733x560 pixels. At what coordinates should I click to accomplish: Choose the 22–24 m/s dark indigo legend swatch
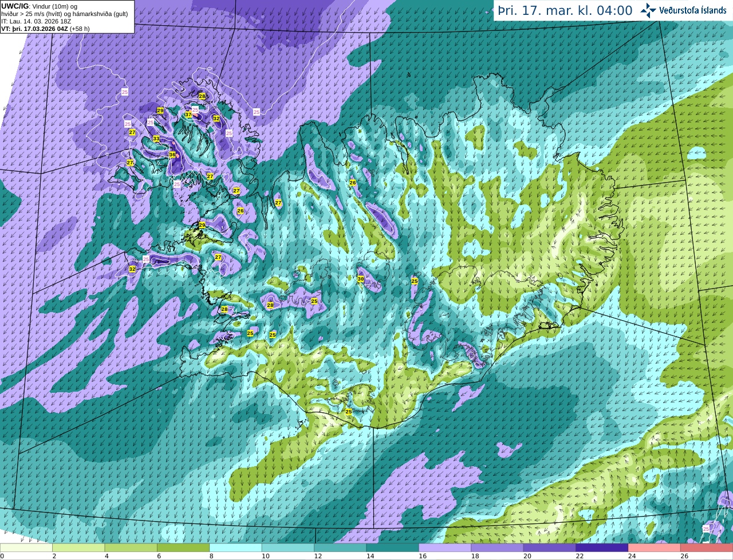pos(602,548)
